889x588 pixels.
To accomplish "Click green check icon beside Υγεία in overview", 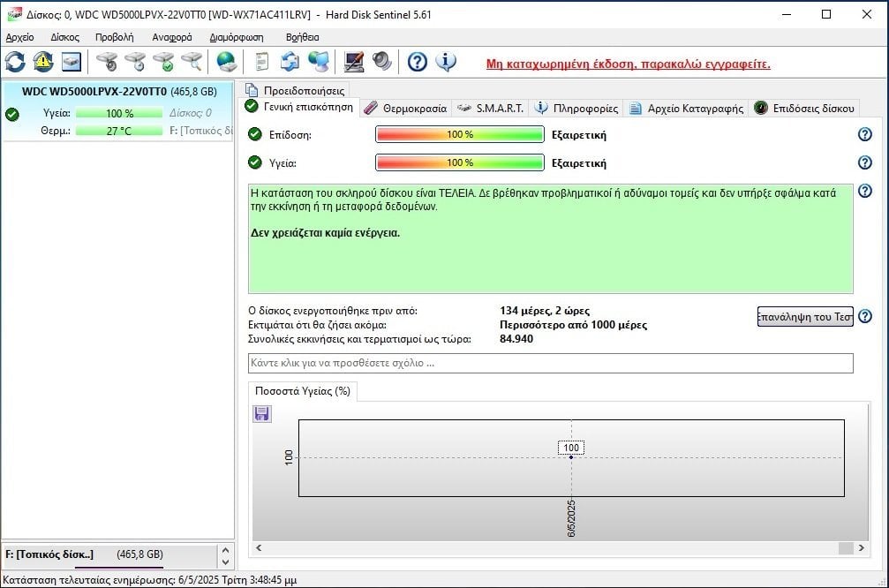I will pos(255,162).
